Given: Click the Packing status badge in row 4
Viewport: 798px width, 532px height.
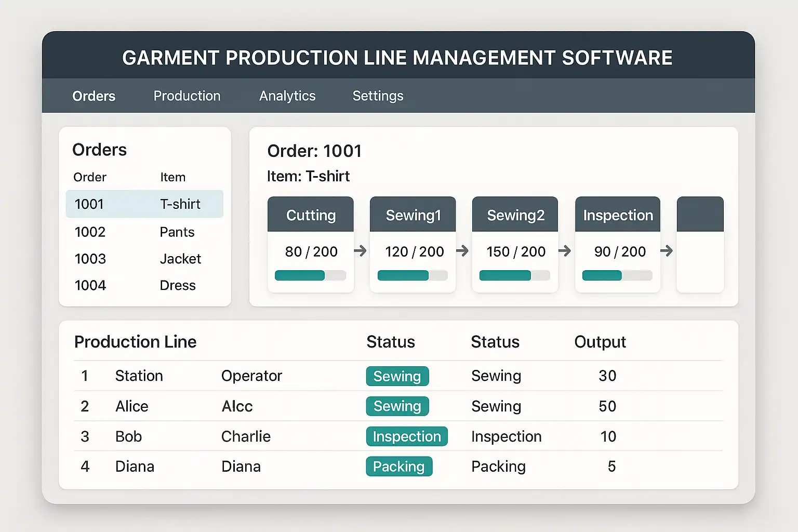Looking at the screenshot, I should (399, 467).
